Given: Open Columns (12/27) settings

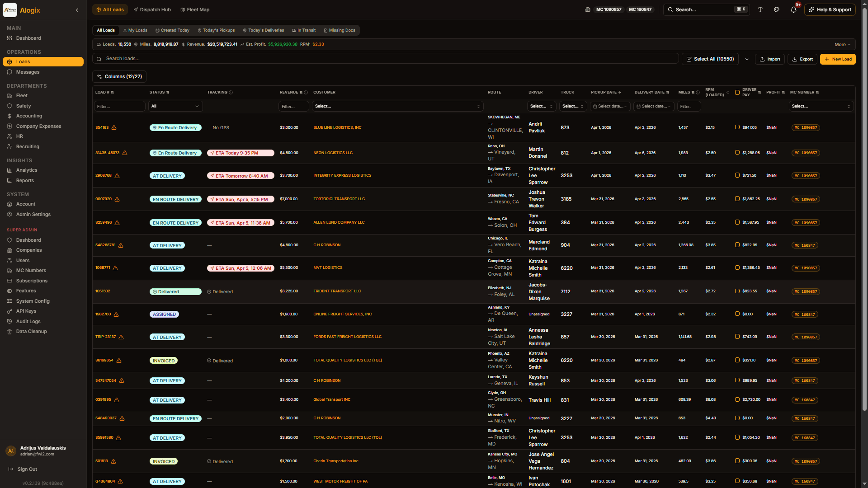Looking at the screenshot, I should 119,77.
